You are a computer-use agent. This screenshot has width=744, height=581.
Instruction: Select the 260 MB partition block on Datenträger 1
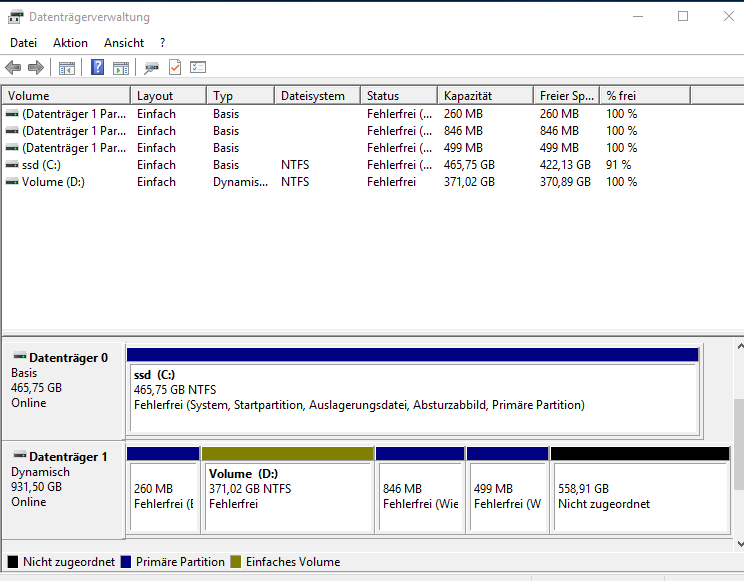163,490
